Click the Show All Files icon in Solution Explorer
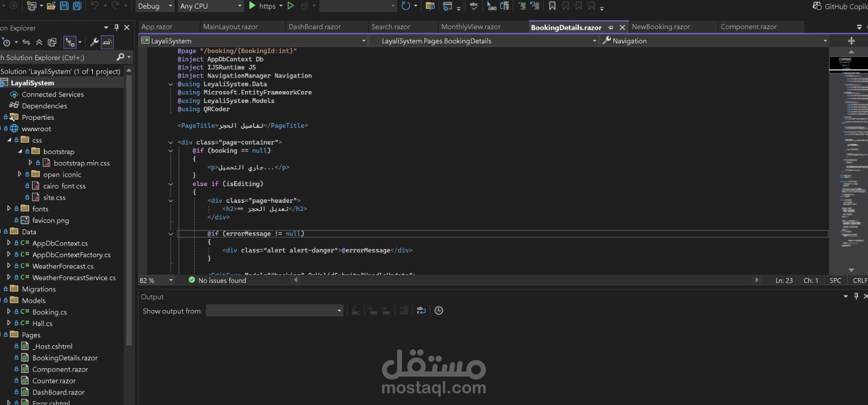 click(x=52, y=42)
